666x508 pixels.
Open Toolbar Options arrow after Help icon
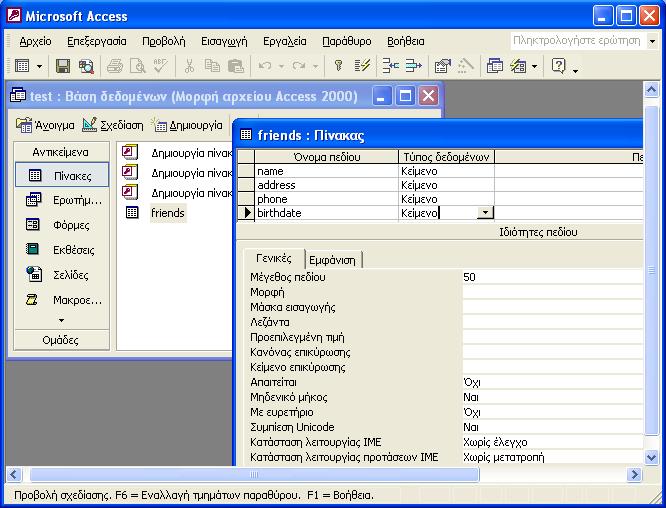[576, 70]
